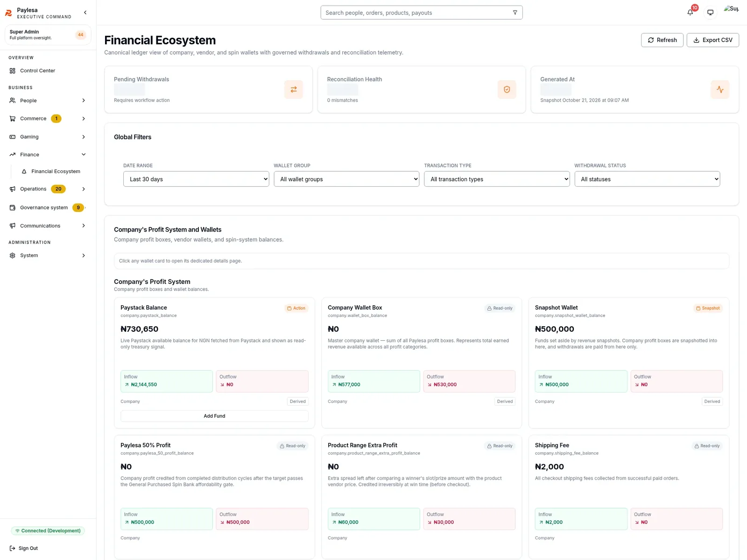Click the Pending Withdrawals swap arrows icon
This screenshot has width=747, height=560.
pos(294,90)
